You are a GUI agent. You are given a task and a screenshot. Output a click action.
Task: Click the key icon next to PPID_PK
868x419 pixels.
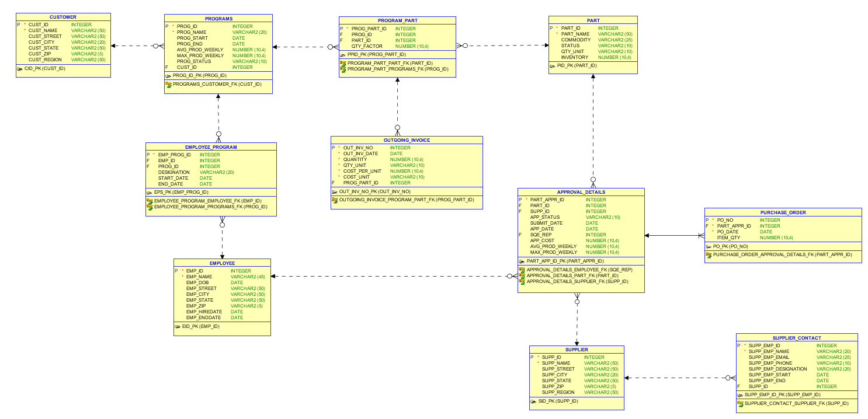coord(343,54)
